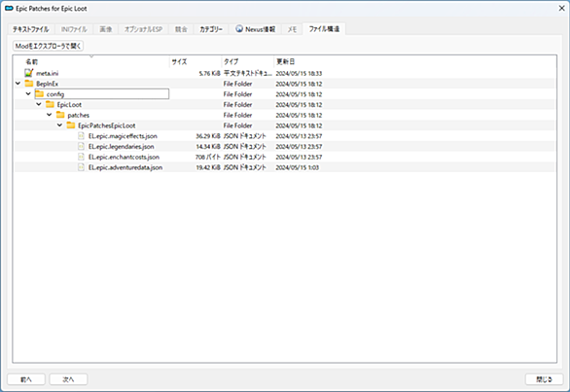Click the 平文テキストドキュ... type cell
Screen dimensions: 570x392
[x=248, y=74]
